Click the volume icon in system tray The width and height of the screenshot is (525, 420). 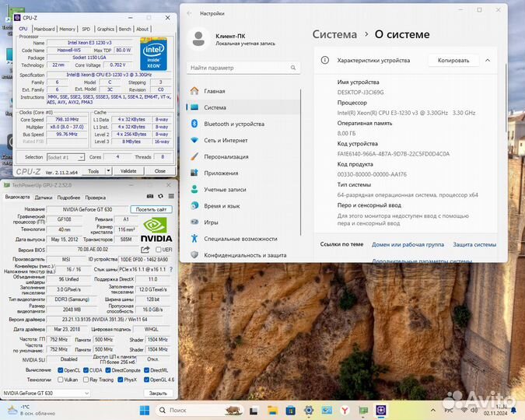coord(474,411)
